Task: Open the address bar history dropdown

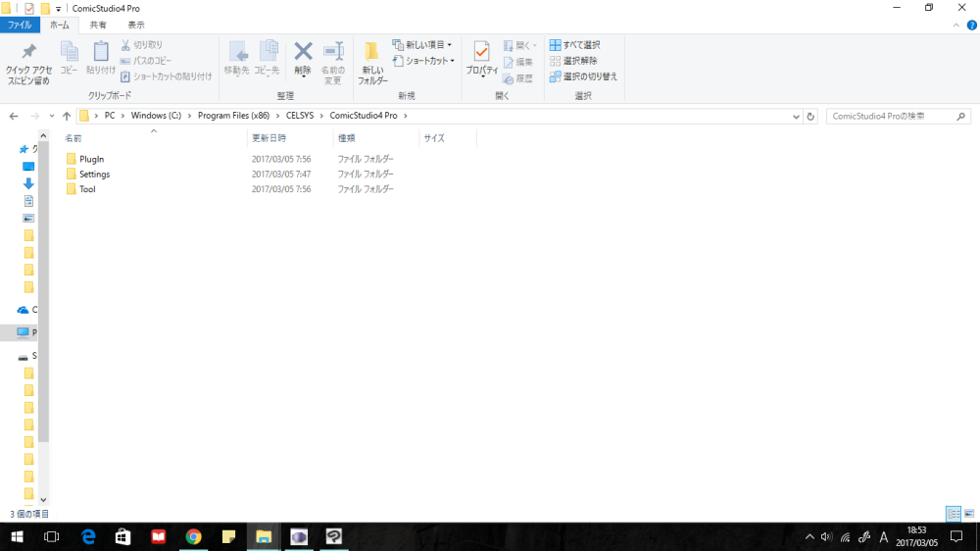Action: [x=796, y=116]
